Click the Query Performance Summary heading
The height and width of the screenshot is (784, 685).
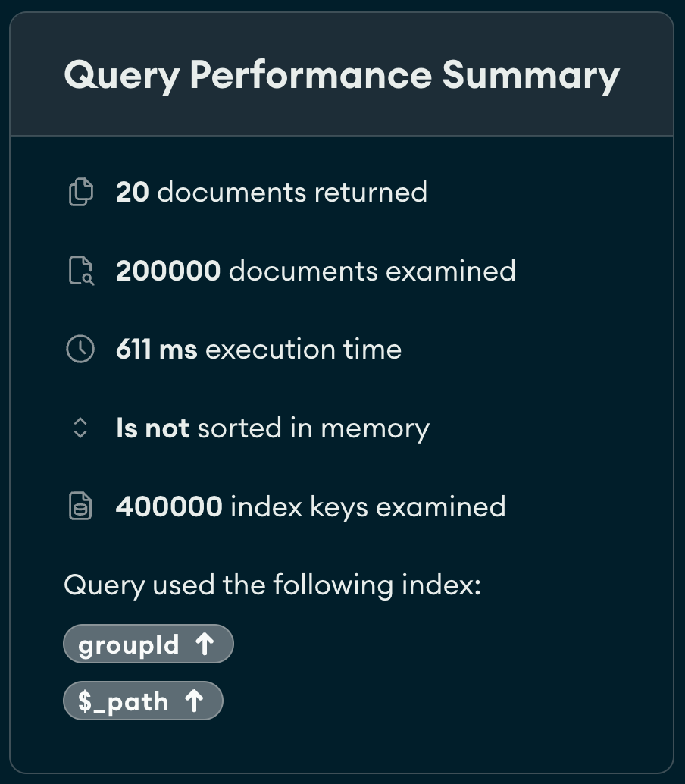(342, 75)
